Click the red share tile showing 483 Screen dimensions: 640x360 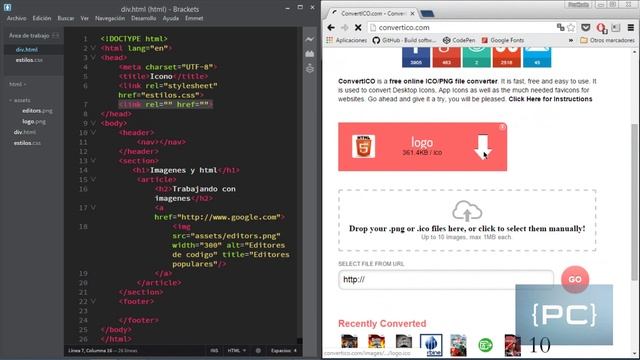[446, 57]
